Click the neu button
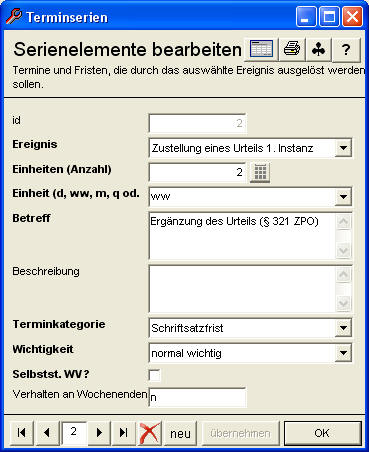 tap(180, 433)
